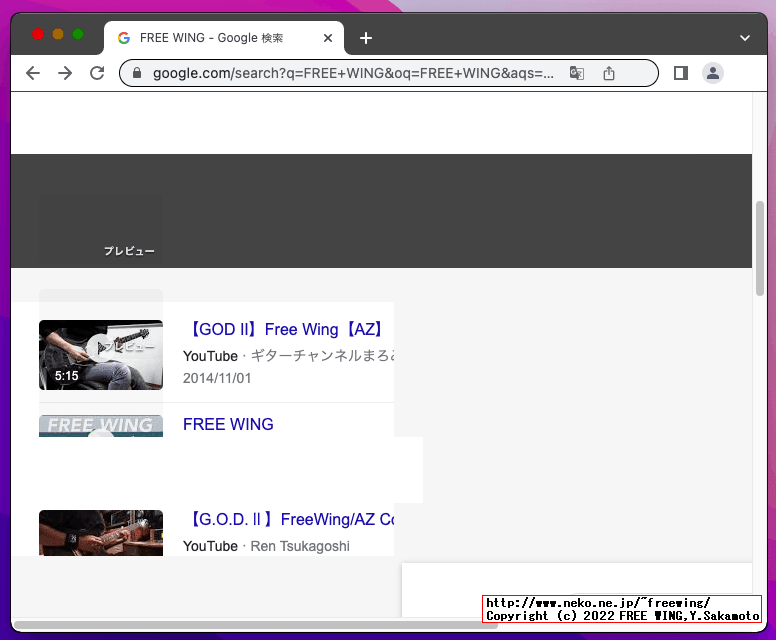Click the ギターチャンネル channel name

[x=322, y=355]
